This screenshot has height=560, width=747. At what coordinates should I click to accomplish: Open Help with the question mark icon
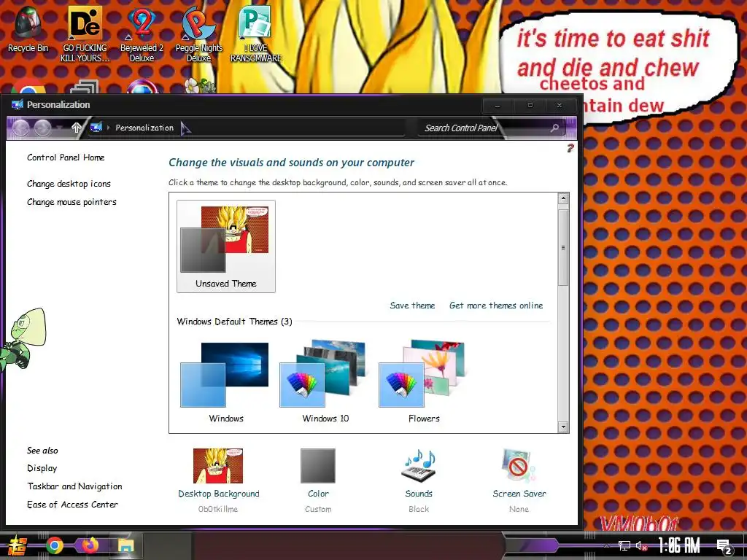point(570,148)
